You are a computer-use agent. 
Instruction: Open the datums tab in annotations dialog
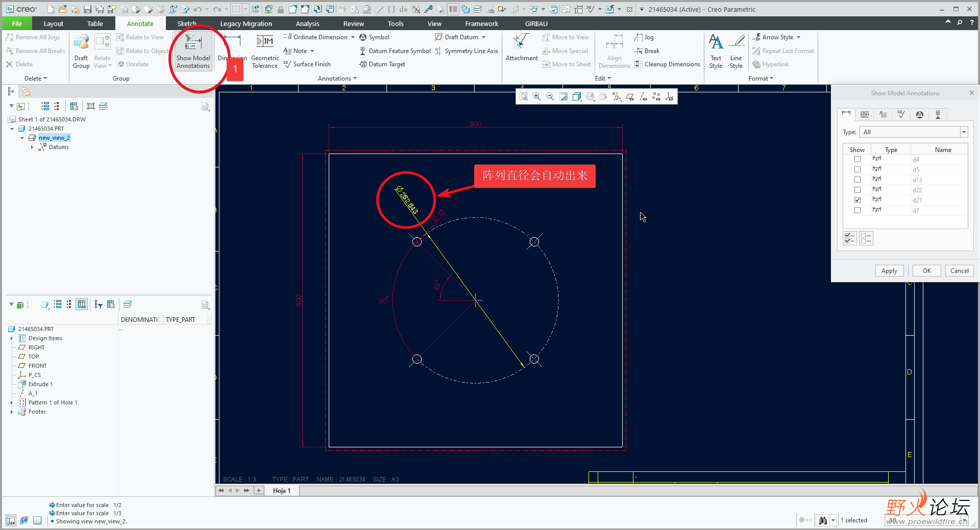938,115
